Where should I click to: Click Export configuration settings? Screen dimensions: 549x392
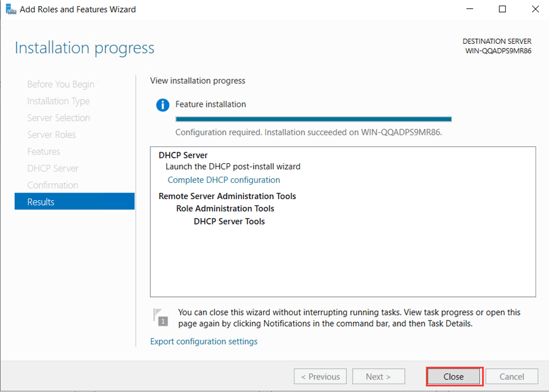point(204,341)
